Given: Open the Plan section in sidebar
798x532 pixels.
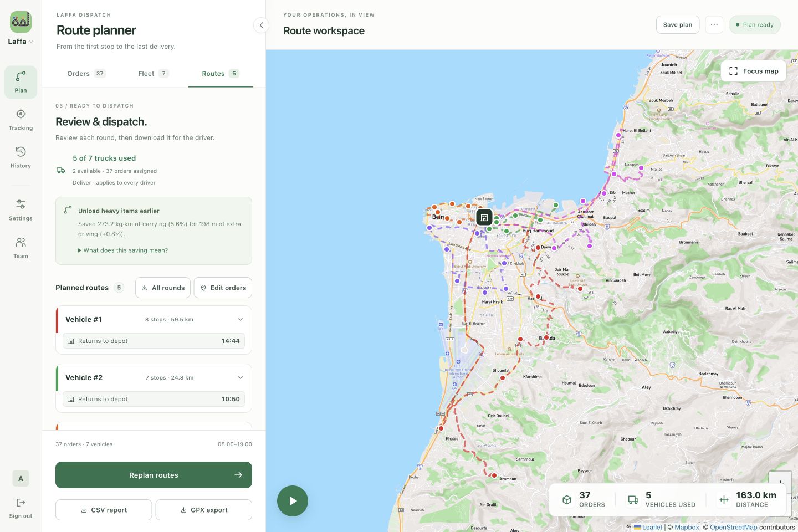Looking at the screenshot, I should (21, 83).
